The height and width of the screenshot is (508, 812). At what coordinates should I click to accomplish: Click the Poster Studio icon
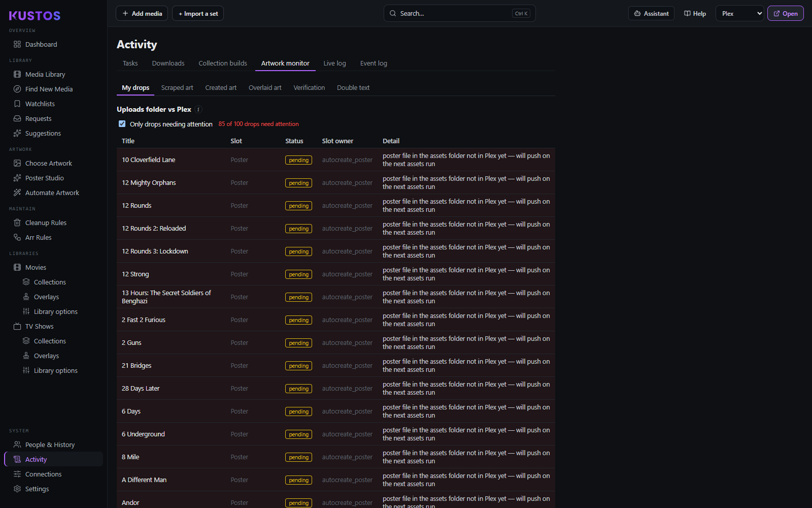(17, 178)
